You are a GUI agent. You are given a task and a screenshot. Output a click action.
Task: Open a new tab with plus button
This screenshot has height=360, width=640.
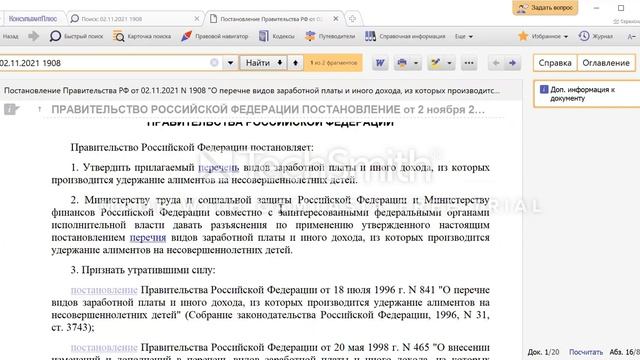click(x=352, y=19)
